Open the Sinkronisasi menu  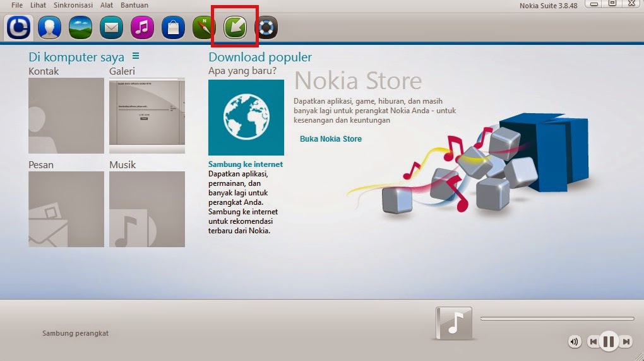[x=73, y=5]
